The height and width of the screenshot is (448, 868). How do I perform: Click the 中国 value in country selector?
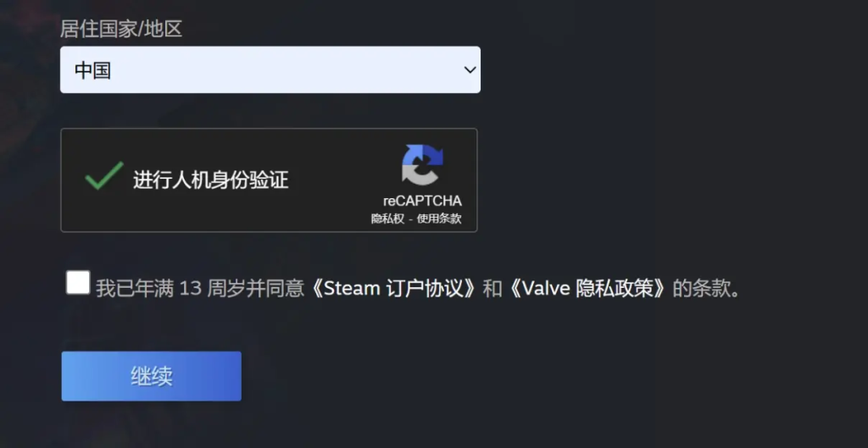coord(92,70)
